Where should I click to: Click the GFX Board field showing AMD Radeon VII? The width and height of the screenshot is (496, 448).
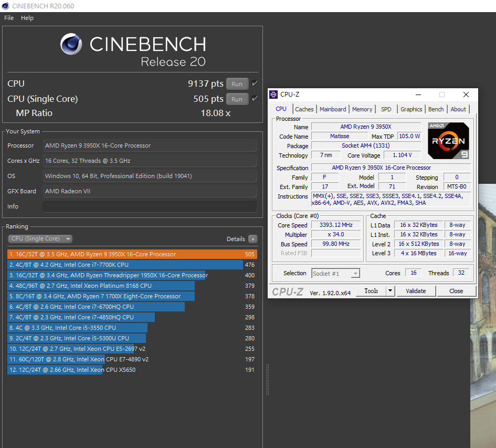[x=150, y=191]
